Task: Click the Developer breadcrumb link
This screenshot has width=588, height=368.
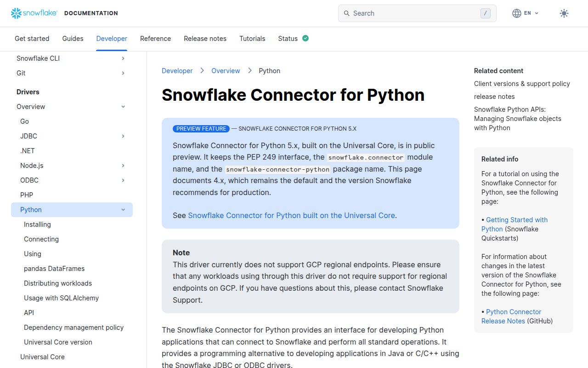Action: click(x=177, y=71)
